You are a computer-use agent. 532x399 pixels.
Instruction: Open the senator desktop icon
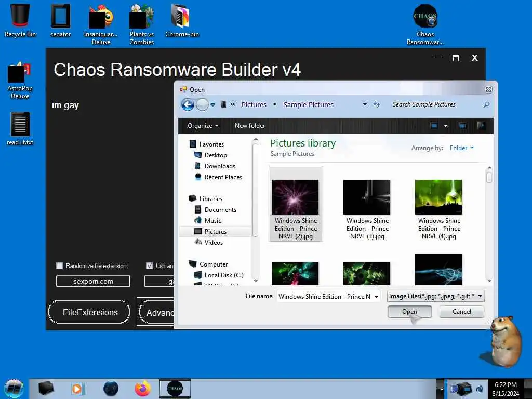(x=60, y=20)
